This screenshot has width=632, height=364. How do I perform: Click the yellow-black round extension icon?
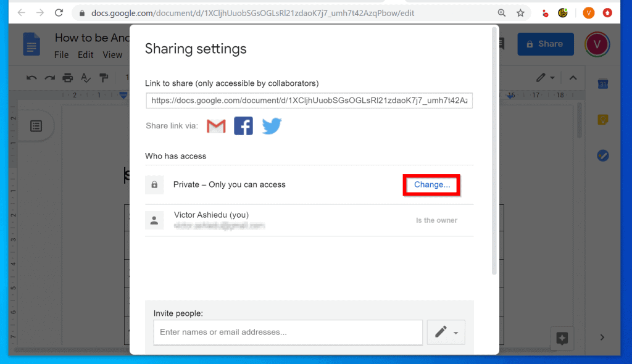pos(563,13)
